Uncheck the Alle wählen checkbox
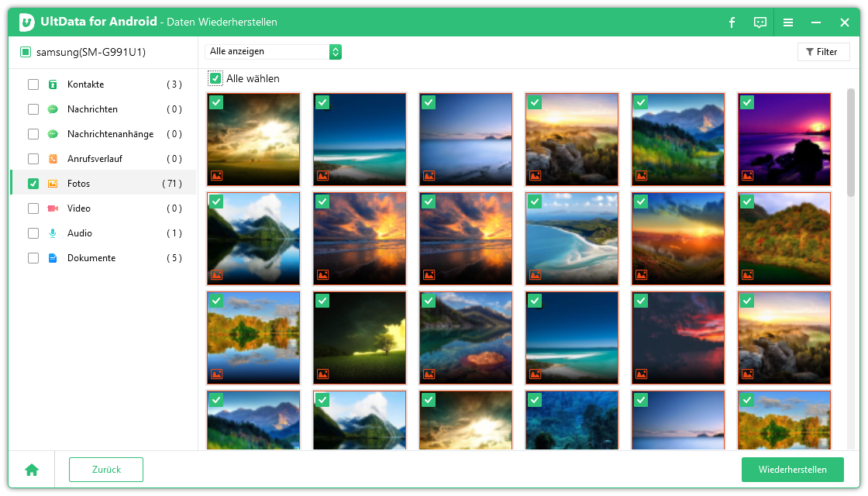Viewport: 868px width, 496px height. tap(215, 78)
